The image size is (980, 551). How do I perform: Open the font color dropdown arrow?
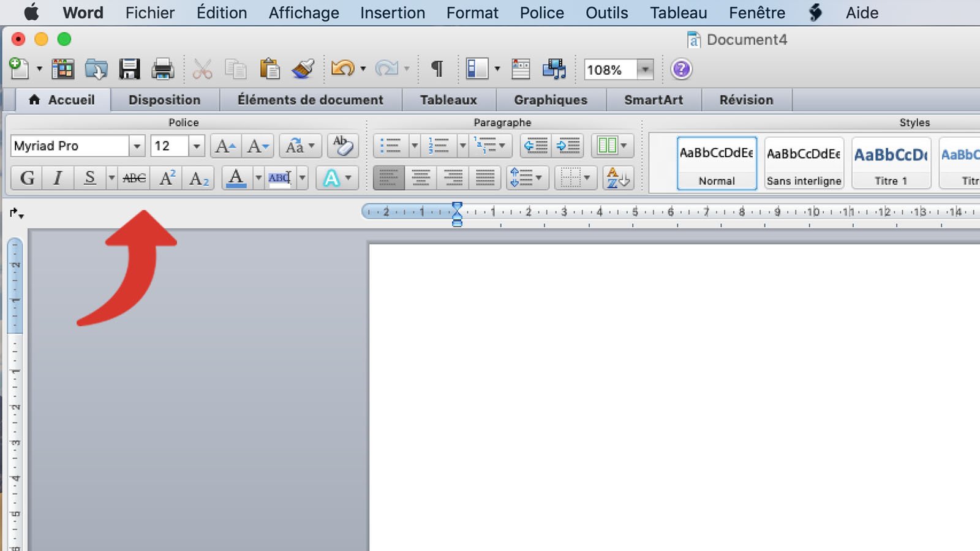tap(257, 178)
